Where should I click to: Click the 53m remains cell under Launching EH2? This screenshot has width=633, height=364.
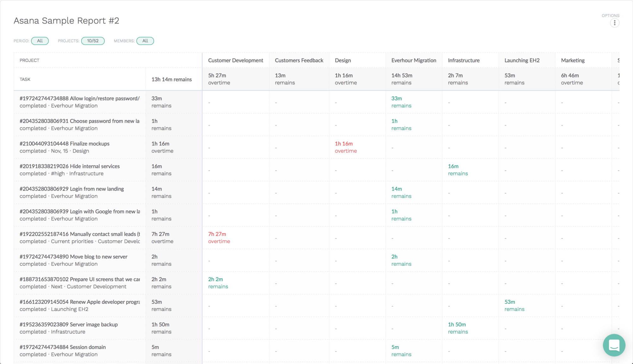(x=514, y=305)
